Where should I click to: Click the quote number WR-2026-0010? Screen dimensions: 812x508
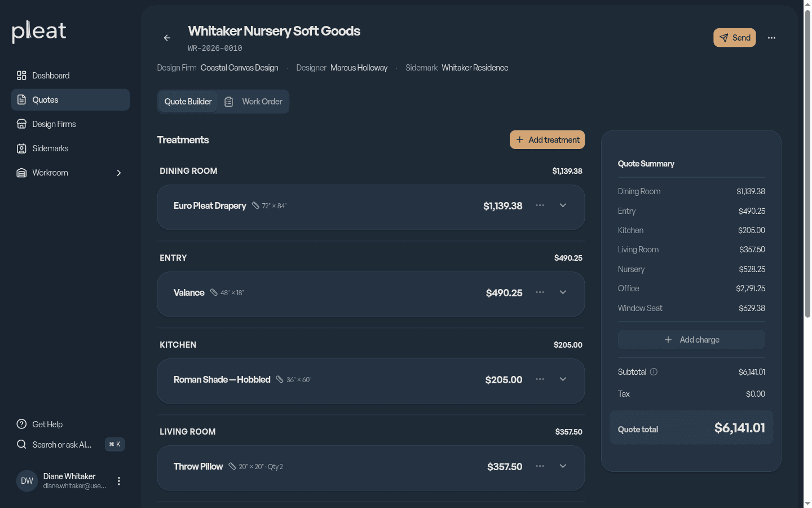point(215,49)
